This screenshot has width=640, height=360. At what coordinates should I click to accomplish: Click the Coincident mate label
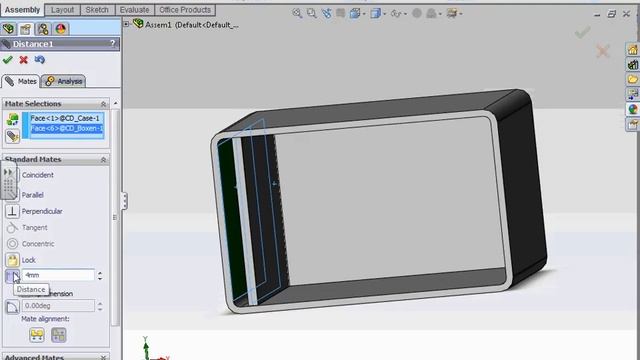click(x=38, y=175)
